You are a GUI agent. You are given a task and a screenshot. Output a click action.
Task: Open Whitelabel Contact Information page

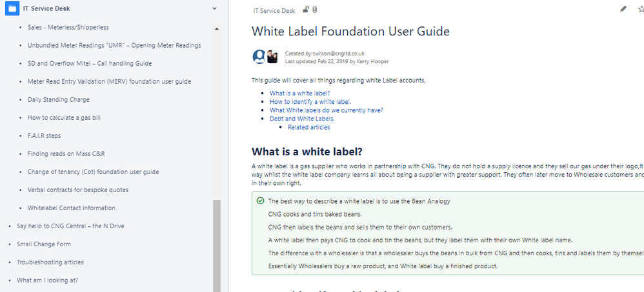click(x=72, y=208)
